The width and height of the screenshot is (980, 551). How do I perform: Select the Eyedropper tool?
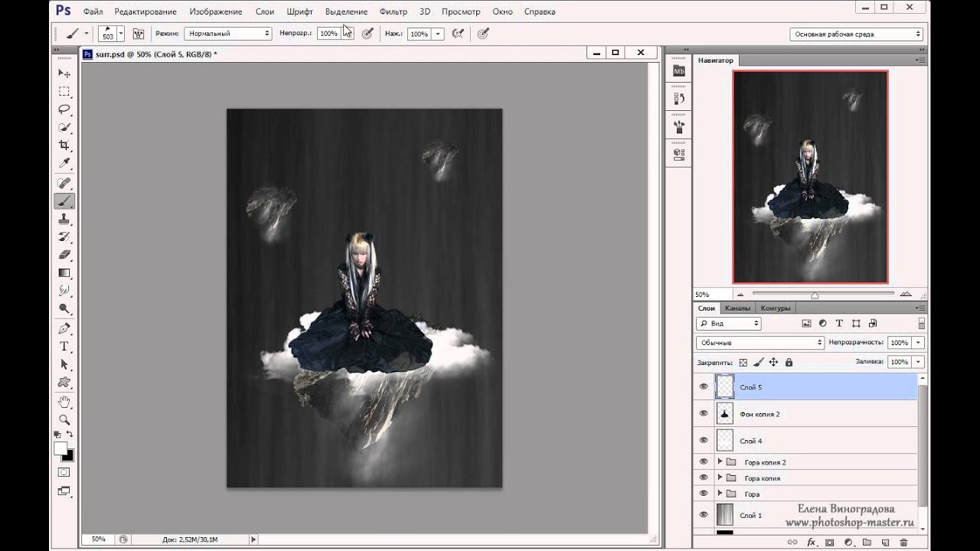[x=64, y=164]
